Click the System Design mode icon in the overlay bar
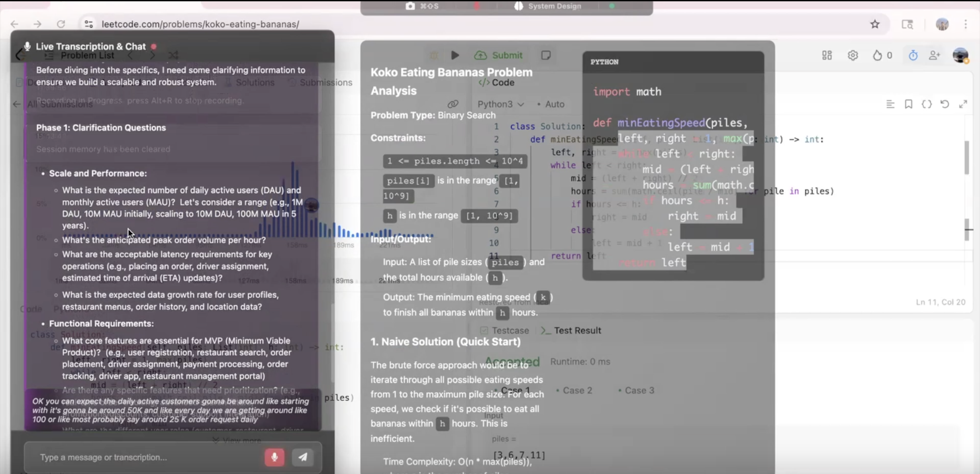The image size is (980, 474). click(519, 6)
